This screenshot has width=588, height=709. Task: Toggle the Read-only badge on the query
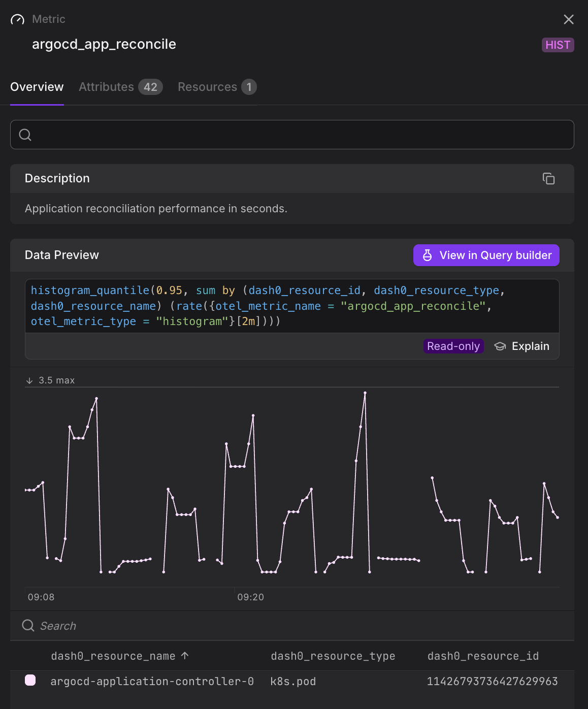[x=453, y=346]
